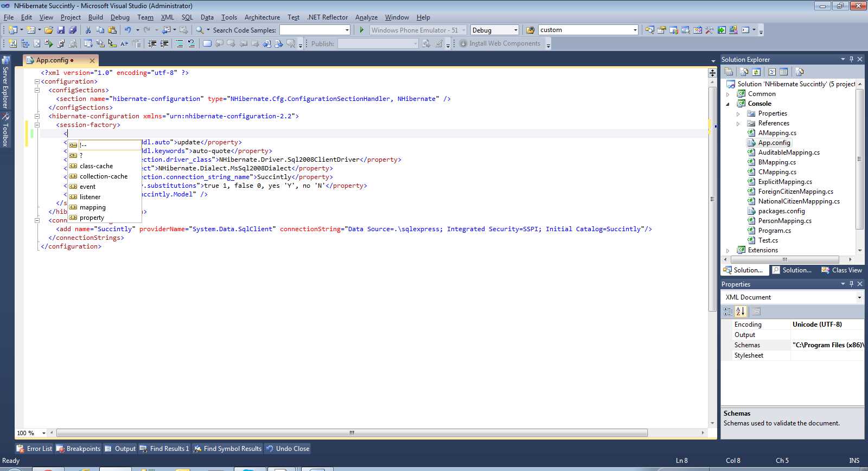This screenshot has height=471, width=868.
Task: Open the Architecture menu
Action: coord(263,17)
